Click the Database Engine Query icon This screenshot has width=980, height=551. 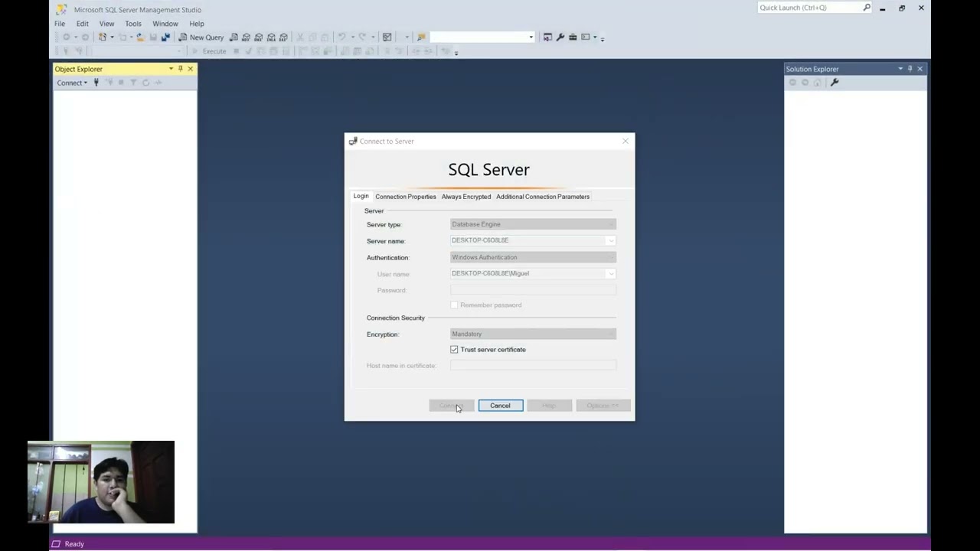tap(234, 37)
